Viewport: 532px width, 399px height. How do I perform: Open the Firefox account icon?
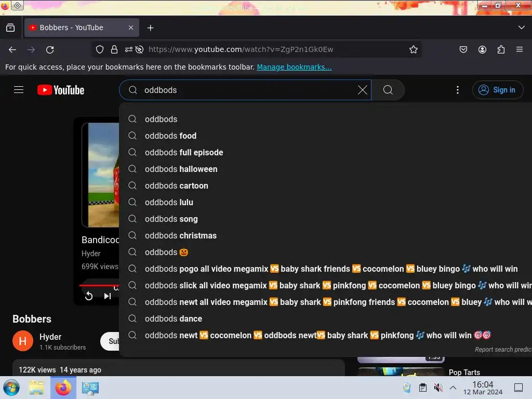(482, 49)
